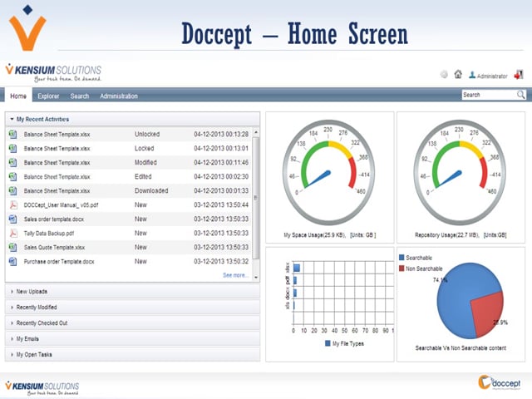Go to the Administration tab
The image size is (532, 399).
[x=119, y=96]
